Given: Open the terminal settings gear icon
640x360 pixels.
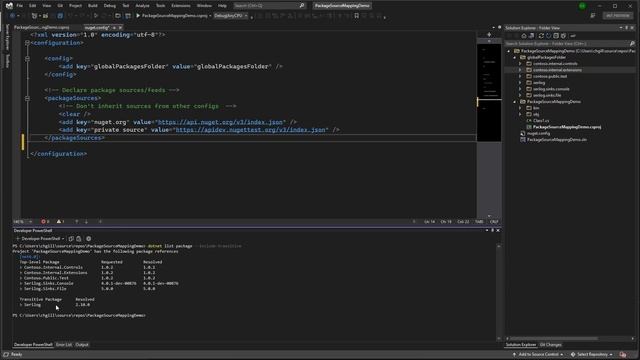Looking at the screenshot, I should tap(89, 239).
